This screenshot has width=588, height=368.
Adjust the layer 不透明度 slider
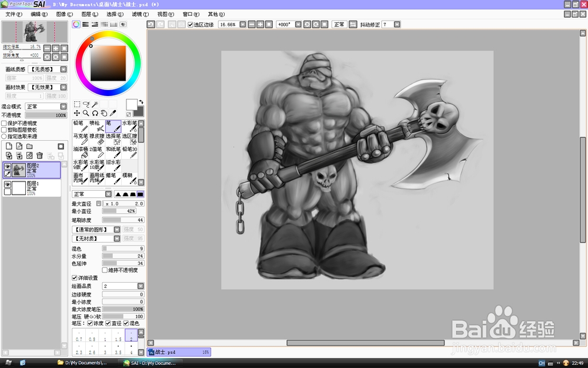(46, 115)
